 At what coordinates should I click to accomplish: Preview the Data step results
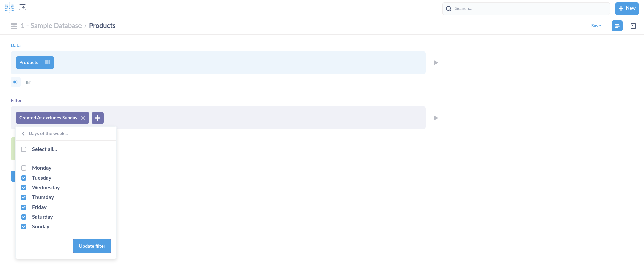coord(436,62)
